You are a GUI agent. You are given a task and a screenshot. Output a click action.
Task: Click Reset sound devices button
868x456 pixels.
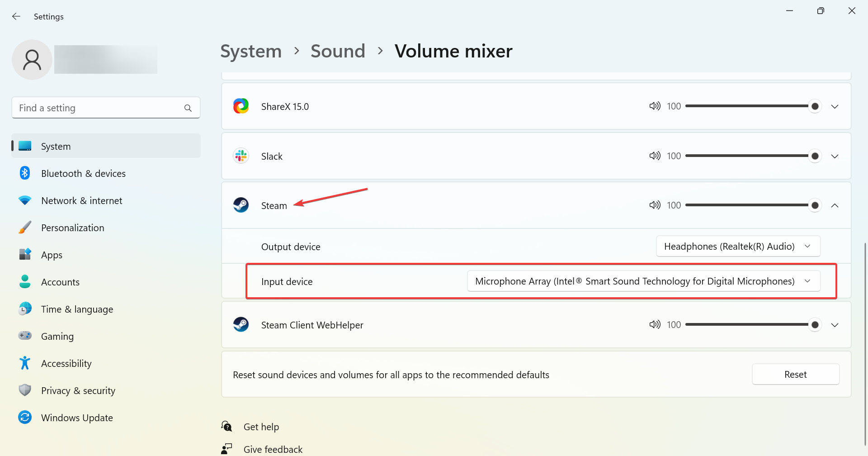(795, 375)
